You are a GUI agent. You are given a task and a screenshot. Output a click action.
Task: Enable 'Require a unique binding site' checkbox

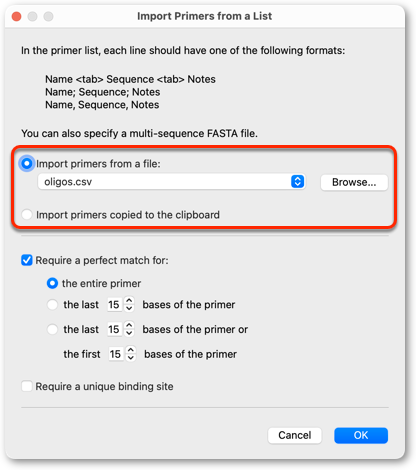(27, 386)
